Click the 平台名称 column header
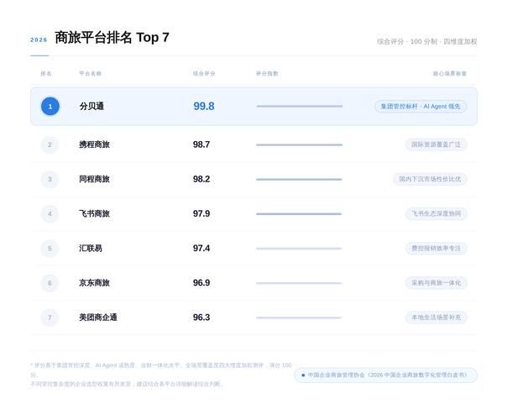The width and height of the screenshot is (508, 420). coord(91,74)
